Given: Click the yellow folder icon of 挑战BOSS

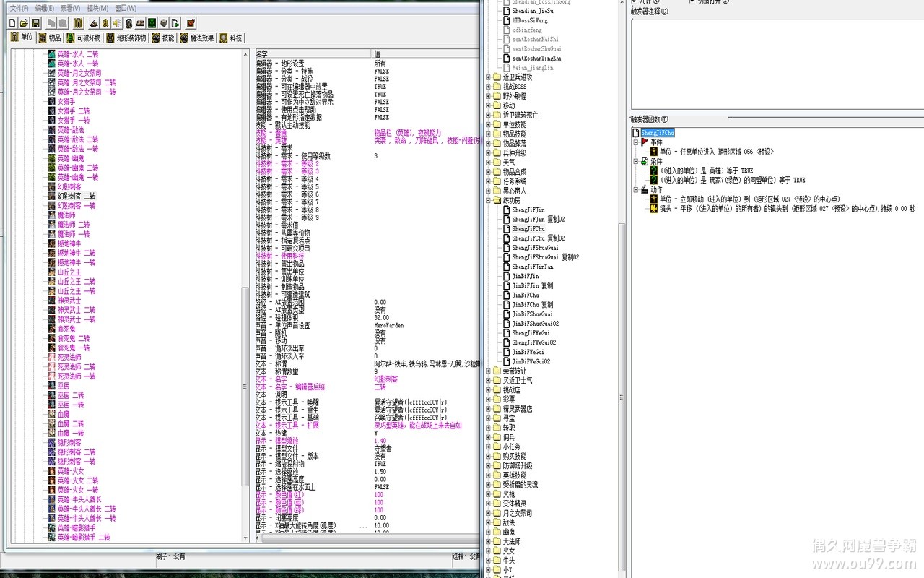Looking at the screenshot, I should tap(497, 87).
